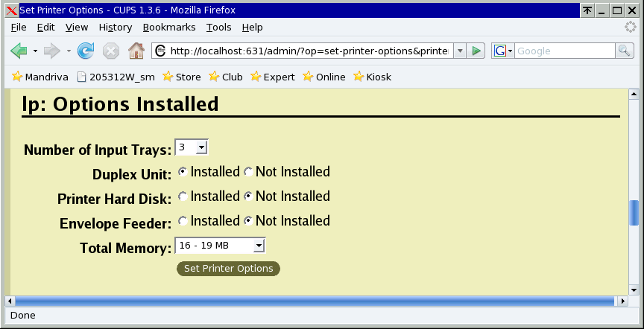Select Installed for Envelope Feeder
Screen dimensions: 644x329
(183, 221)
